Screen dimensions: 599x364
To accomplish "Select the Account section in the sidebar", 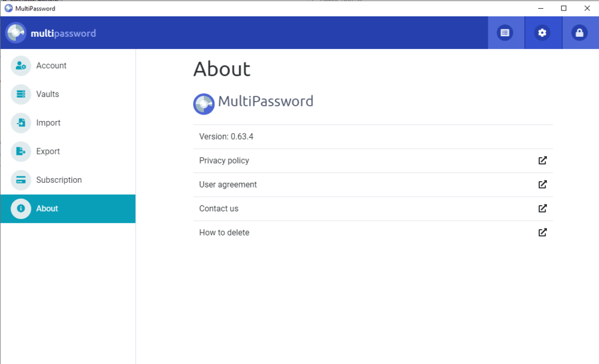I will click(51, 65).
